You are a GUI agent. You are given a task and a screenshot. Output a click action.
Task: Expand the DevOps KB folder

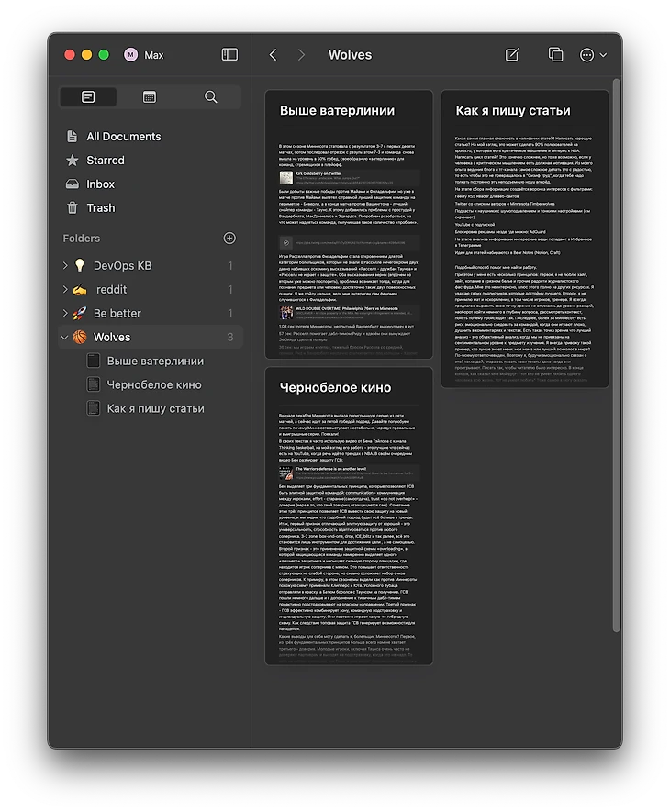click(x=65, y=266)
